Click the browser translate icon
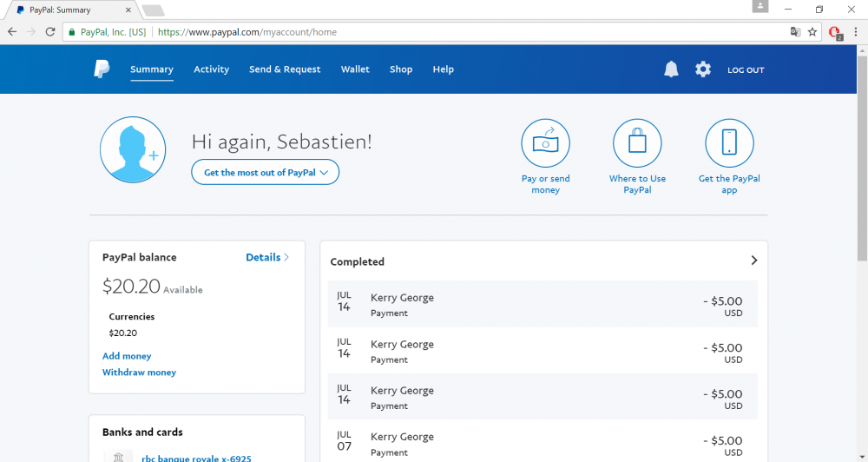This screenshot has height=462, width=868. (x=794, y=32)
